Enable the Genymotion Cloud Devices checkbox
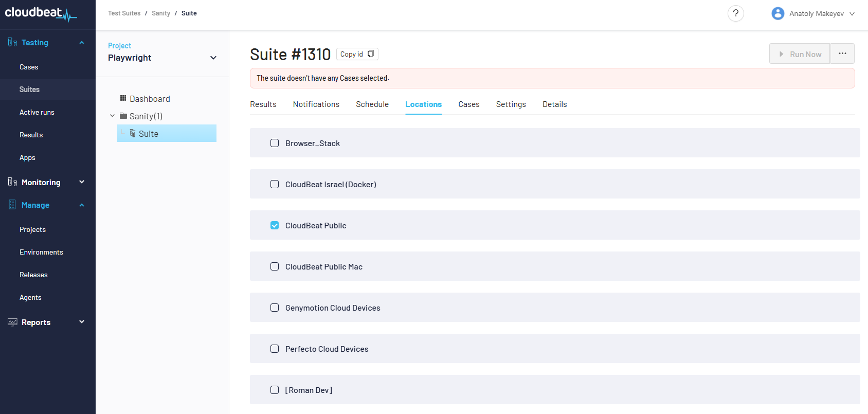The image size is (868, 414). (x=275, y=308)
